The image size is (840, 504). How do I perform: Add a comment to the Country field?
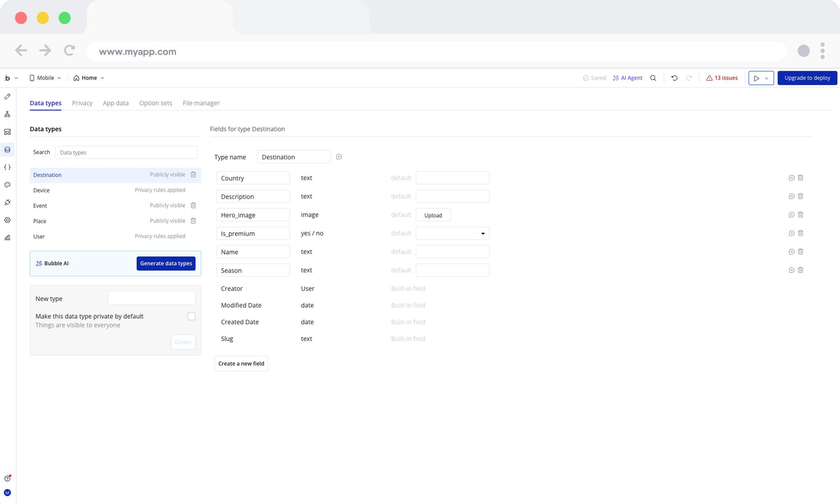pos(791,178)
